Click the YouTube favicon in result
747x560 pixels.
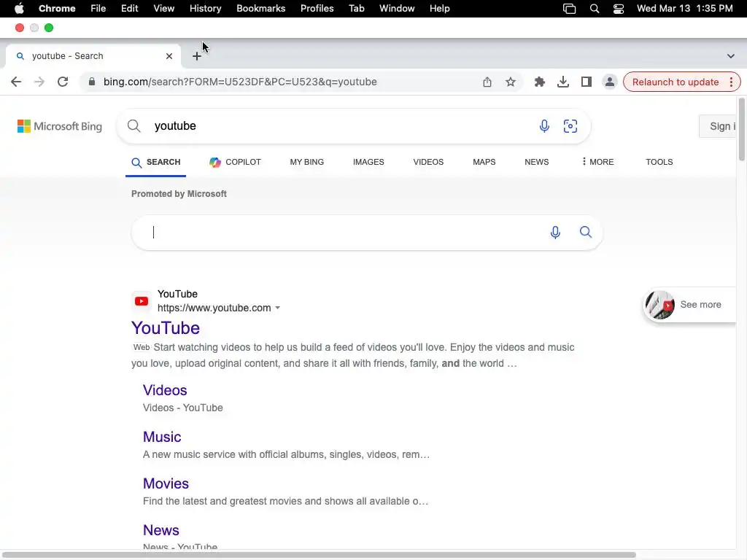click(x=141, y=301)
